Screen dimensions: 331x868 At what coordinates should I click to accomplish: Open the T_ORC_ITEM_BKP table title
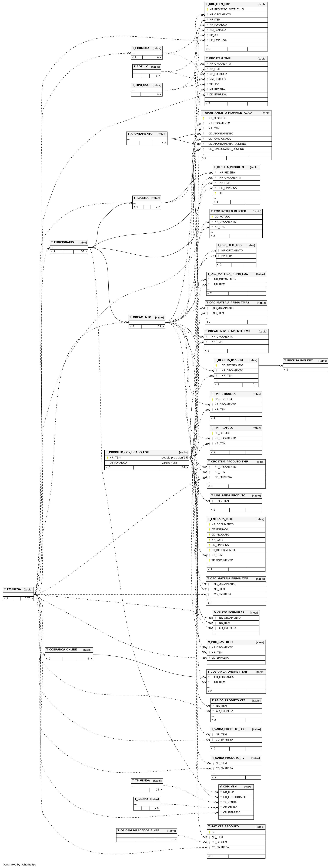pos(218,4)
